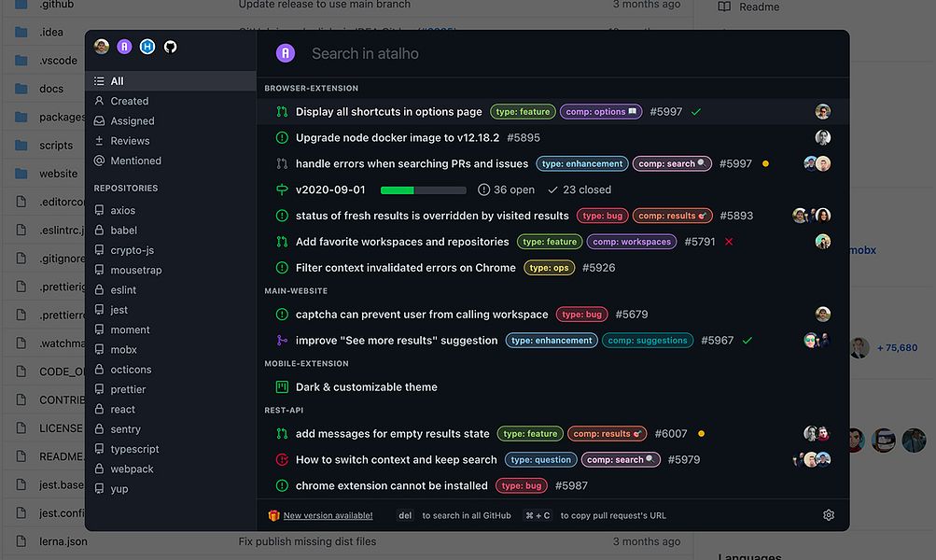Click milestone icon for v2020-09-01
The image size is (936, 560).
(282, 189)
